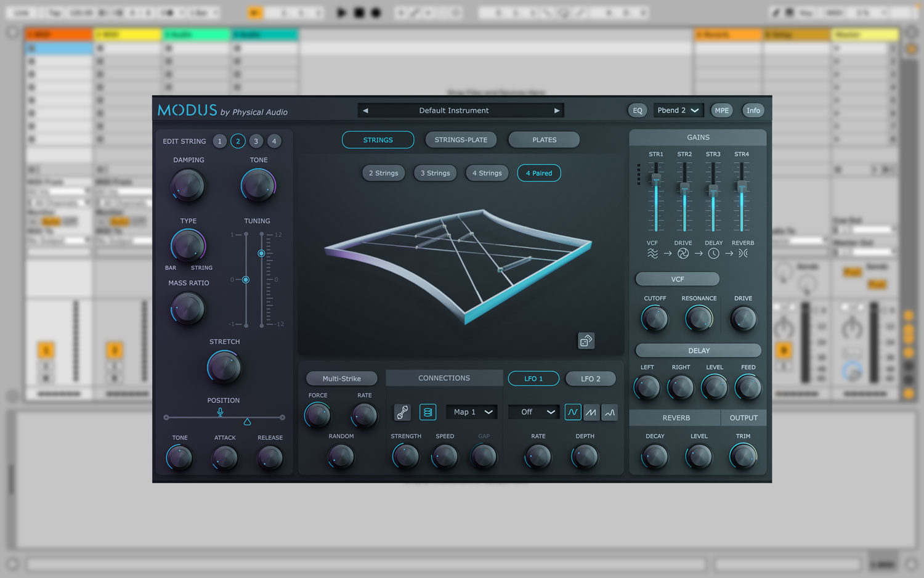
Task: Click the dice randomize icon
Action: pos(586,341)
